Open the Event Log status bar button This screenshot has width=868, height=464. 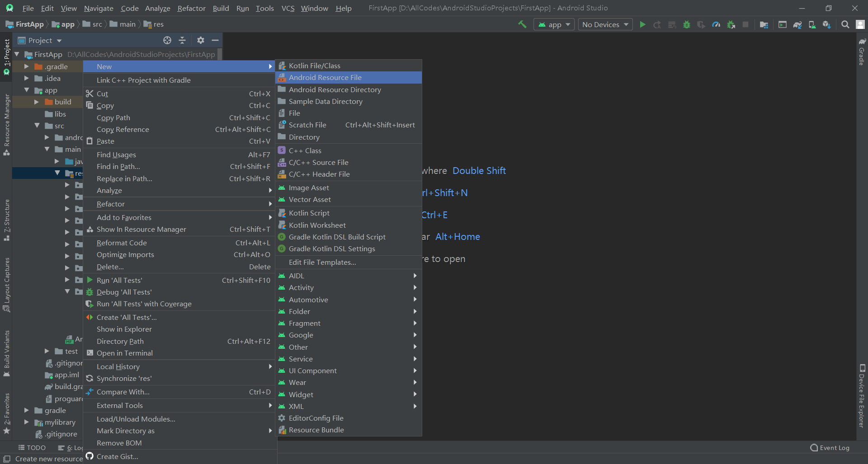tap(830, 448)
